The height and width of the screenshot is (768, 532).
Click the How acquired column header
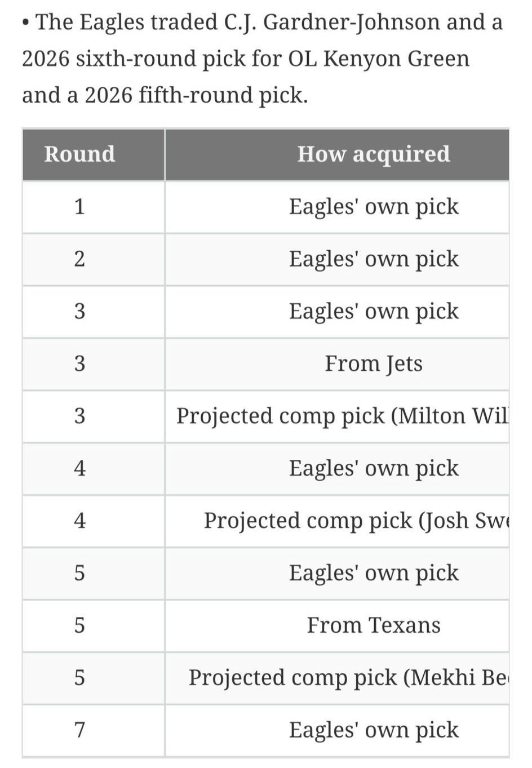tap(337, 154)
